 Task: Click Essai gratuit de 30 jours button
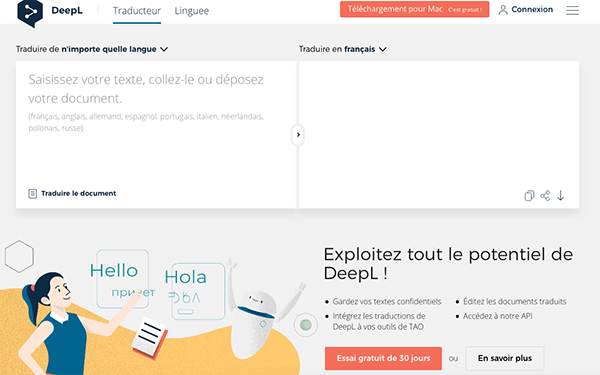point(383,358)
